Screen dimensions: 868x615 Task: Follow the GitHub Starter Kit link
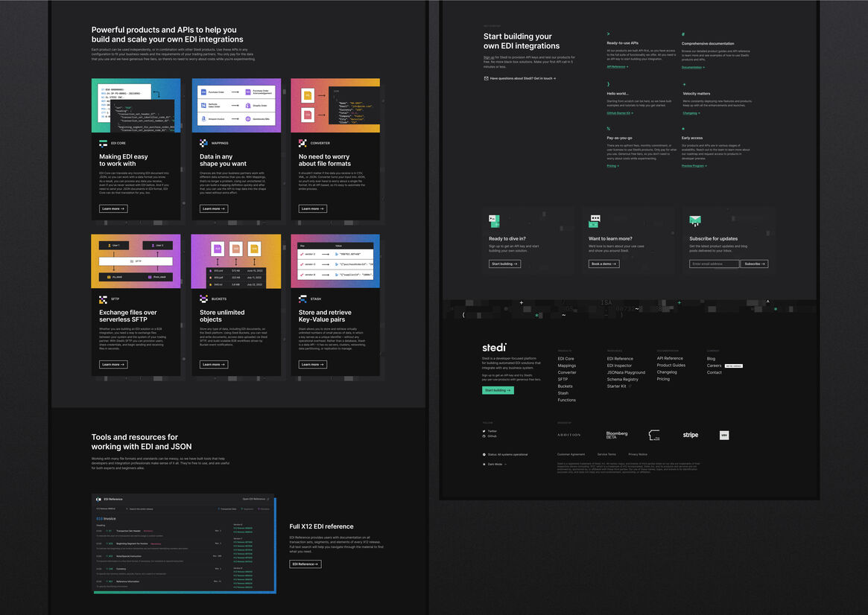620,113
